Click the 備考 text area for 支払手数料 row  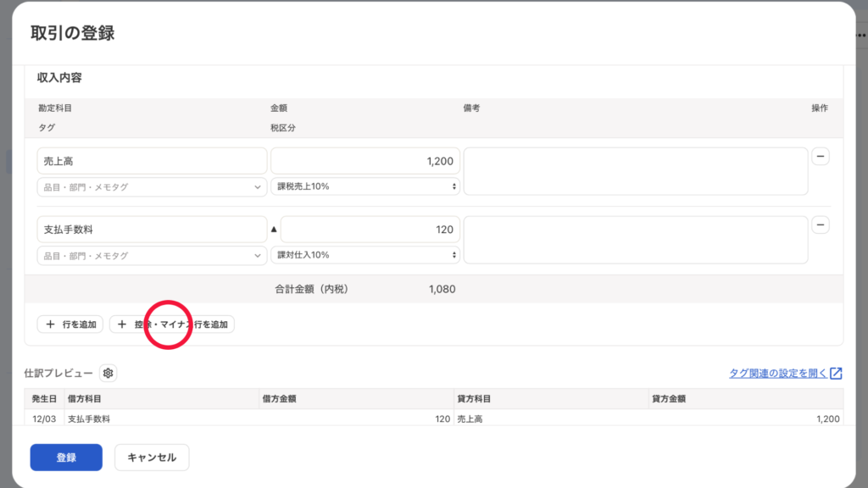[636, 240]
